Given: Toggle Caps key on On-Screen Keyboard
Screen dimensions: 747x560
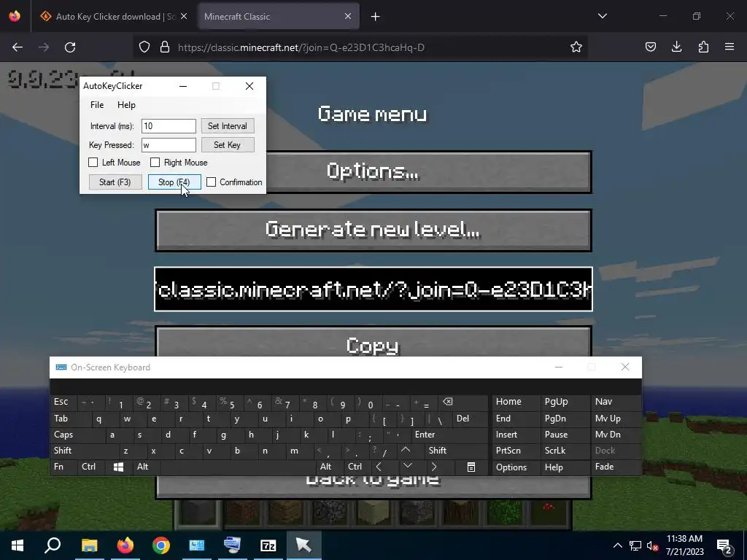Looking at the screenshot, I should pyautogui.click(x=77, y=435).
